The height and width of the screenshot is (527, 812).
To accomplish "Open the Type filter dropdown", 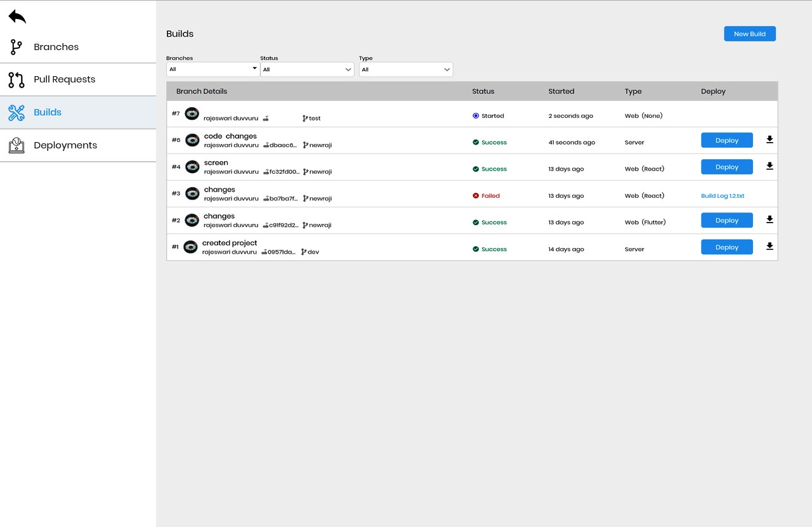I will point(406,69).
